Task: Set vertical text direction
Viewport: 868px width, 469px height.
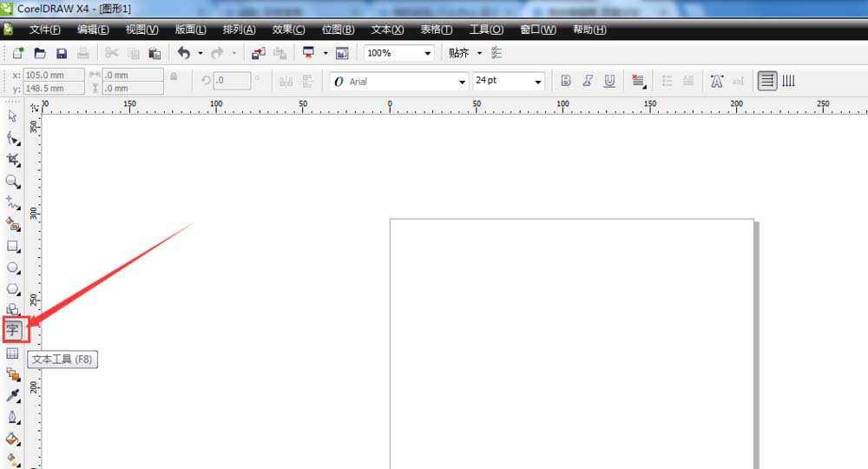Action: coord(788,81)
